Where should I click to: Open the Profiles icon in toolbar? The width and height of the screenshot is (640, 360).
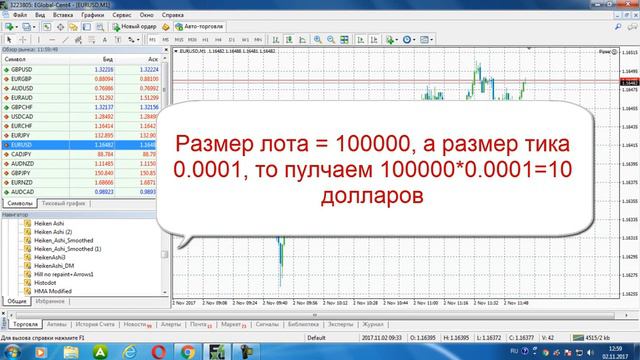[x=27, y=27]
